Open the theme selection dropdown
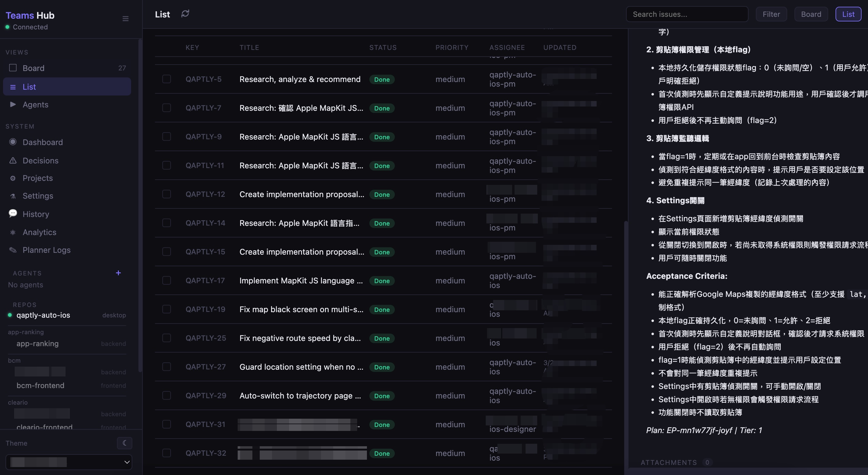This screenshot has width=868, height=475. coord(69,462)
